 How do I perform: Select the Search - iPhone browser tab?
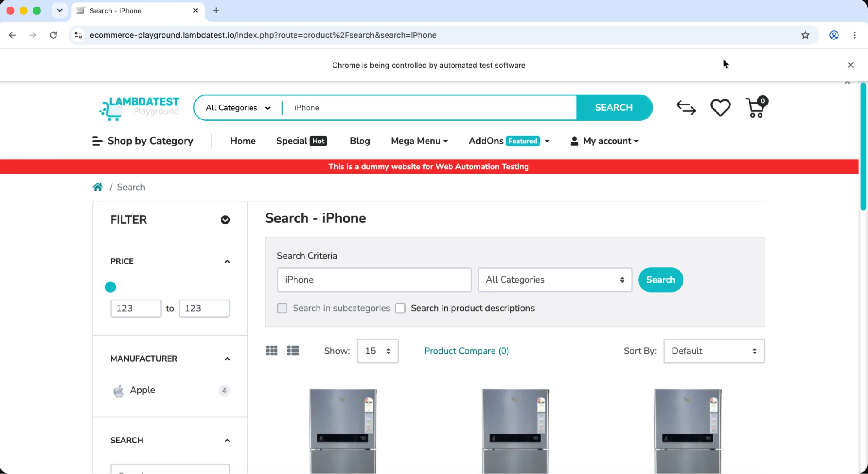coord(137,10)
